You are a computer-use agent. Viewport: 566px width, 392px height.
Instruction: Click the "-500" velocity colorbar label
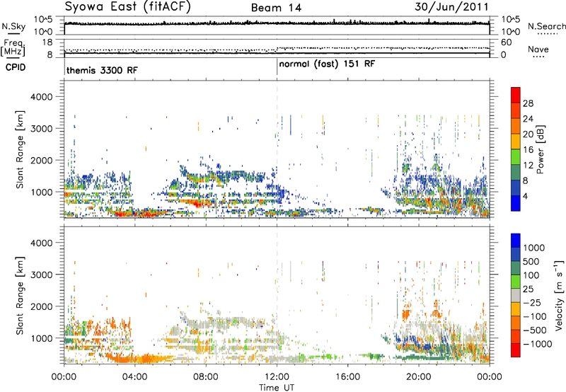point(536,330)
